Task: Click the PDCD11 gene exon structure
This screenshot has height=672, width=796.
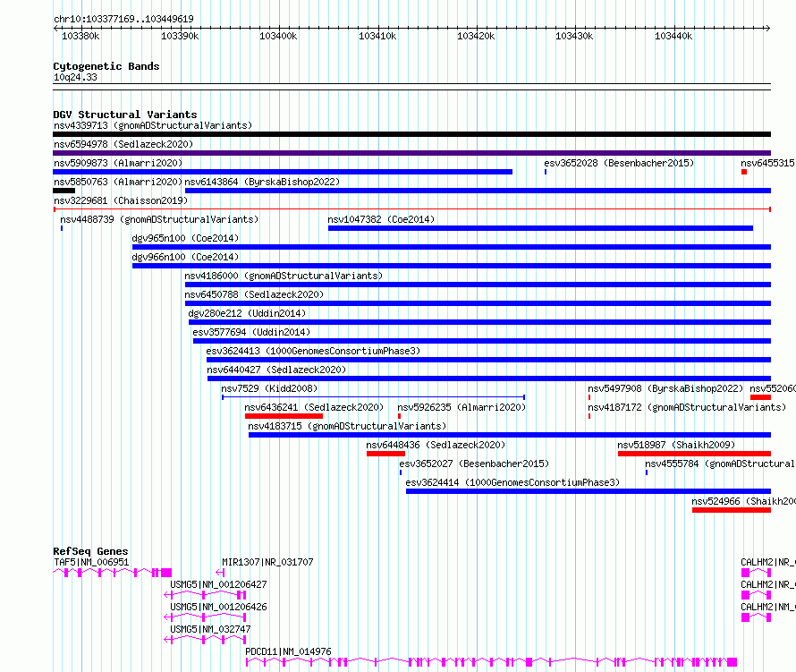Action: [x=491, y=662]
